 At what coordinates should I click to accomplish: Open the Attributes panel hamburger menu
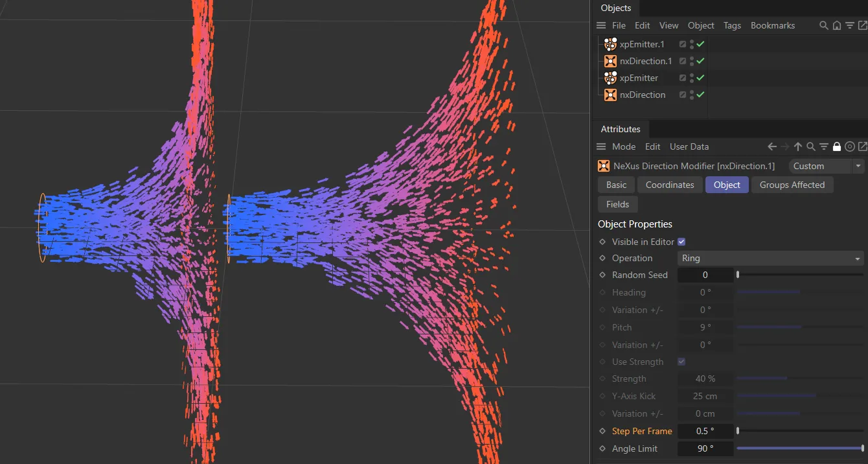pos(600,146)
